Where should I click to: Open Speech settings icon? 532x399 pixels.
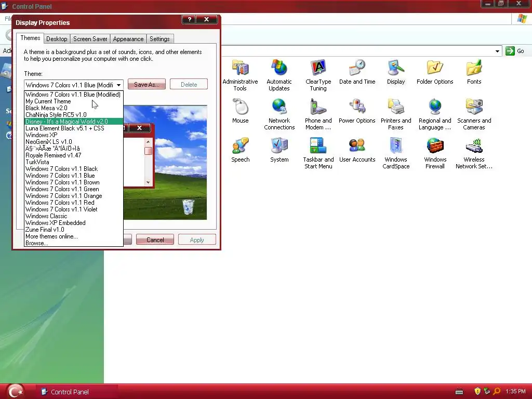coord(240,145)
